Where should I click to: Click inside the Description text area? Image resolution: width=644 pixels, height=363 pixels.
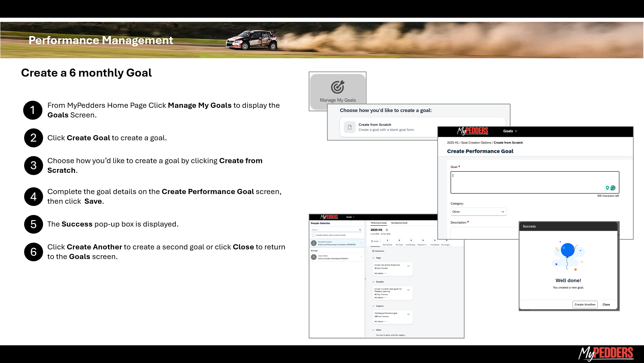tap(484, 233)
